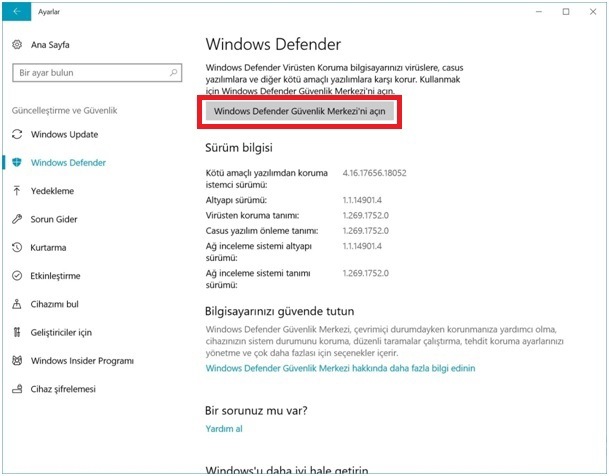Click the Windows Defender shield icon
The image size is (609, 476).
click(x=17, y=162)
